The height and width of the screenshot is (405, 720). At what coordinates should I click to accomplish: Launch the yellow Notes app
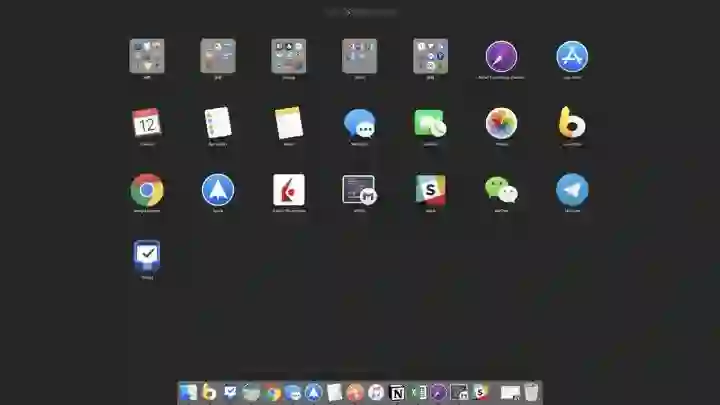coord(288,123)
